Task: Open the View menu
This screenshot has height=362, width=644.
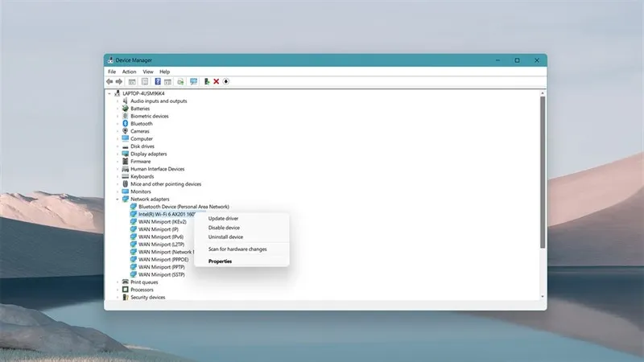Action: (x=147, y=72)
